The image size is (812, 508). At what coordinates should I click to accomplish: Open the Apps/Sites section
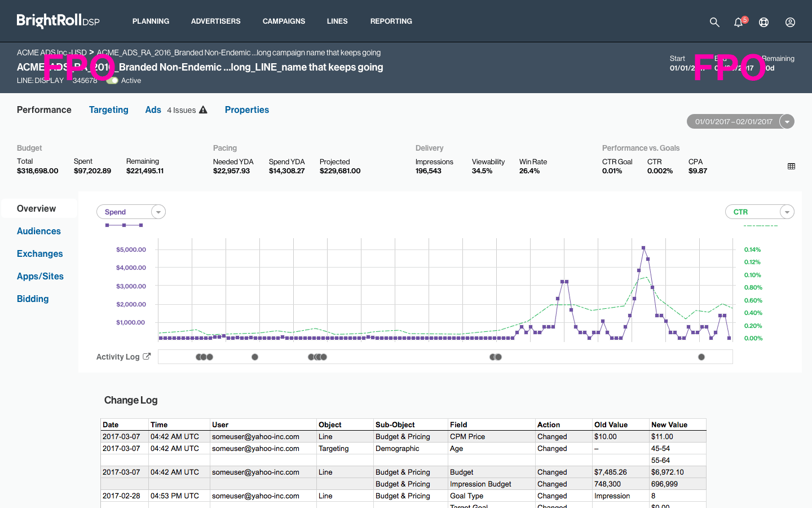point(40,277)
